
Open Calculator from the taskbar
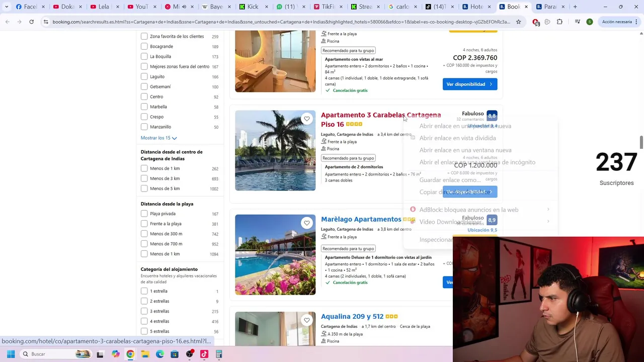(x=219, y=354)
